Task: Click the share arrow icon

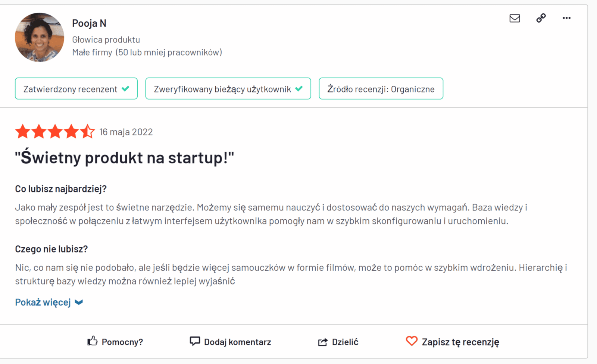Action: (323, 342)
